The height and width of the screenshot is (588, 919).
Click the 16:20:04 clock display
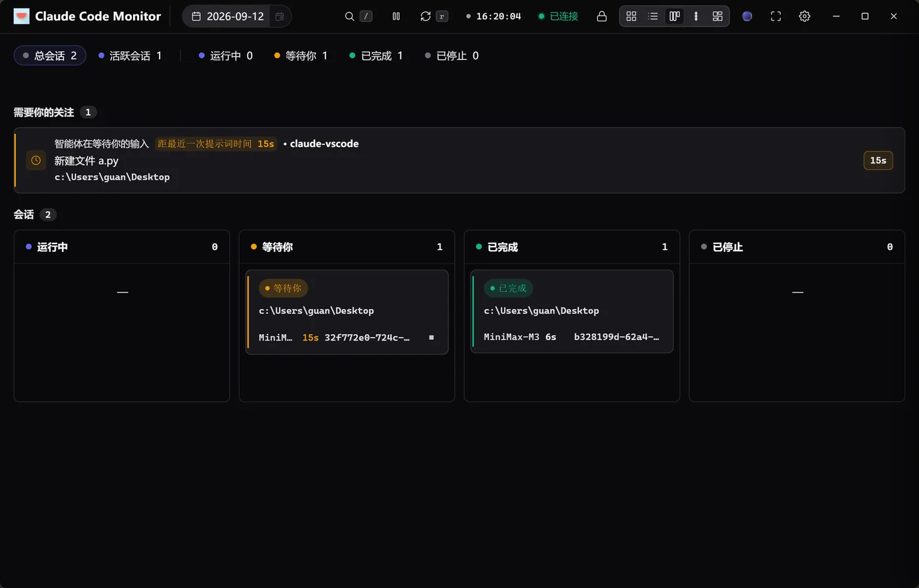pos(499,16)
